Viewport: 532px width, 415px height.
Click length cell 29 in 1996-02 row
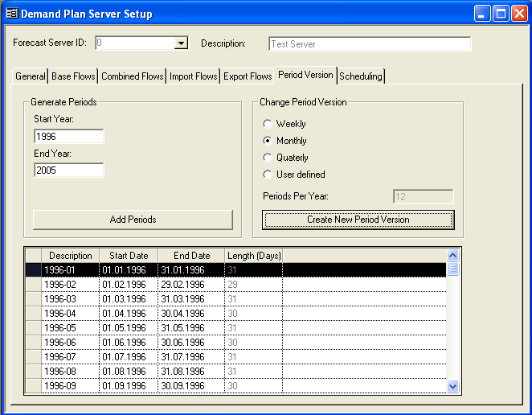254,285
